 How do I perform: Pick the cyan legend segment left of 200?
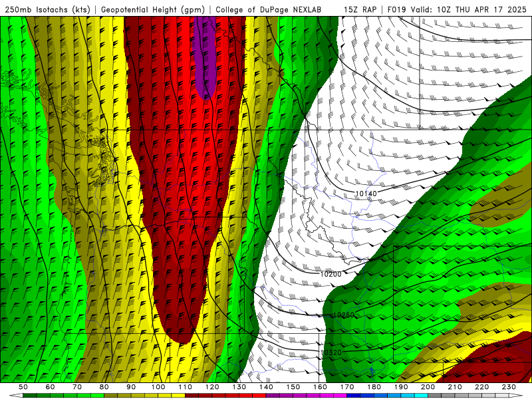tap(422, 396)
